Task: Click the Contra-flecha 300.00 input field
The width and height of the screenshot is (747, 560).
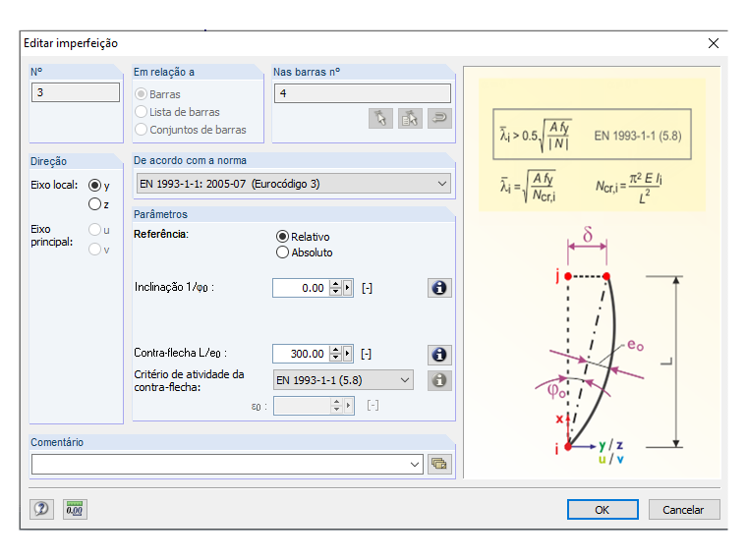Action: tap(301, 354)
